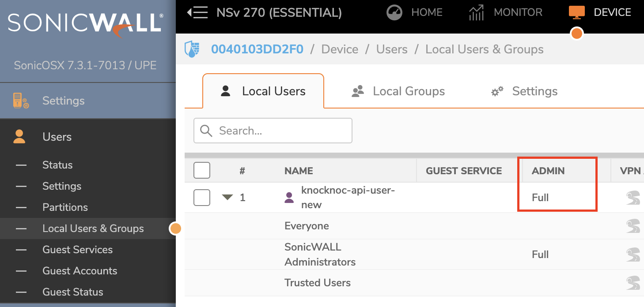Click the firewall shield icon in the breadcrumb
The image size is (644, 307).
pos(193,49)
